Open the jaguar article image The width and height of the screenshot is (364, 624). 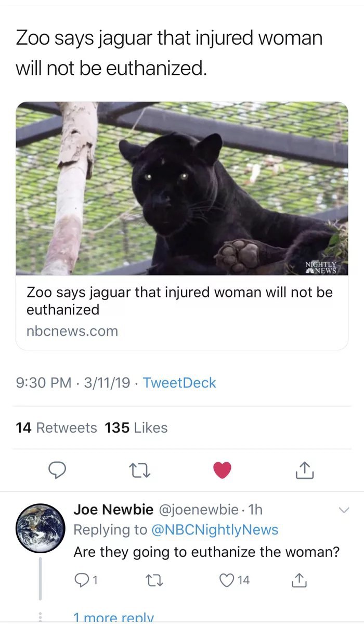click(x=182, y=188)
